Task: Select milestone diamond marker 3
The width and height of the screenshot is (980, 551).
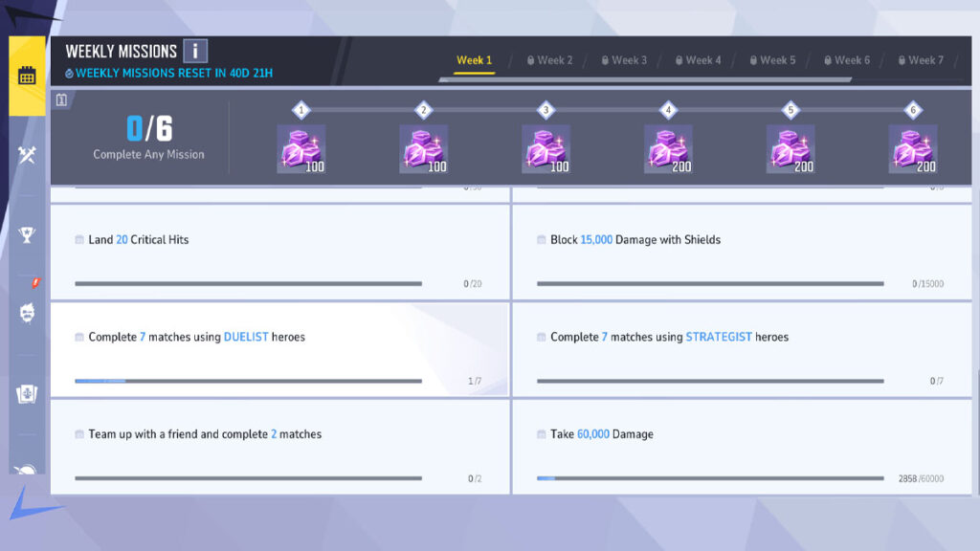Action: 546,110
